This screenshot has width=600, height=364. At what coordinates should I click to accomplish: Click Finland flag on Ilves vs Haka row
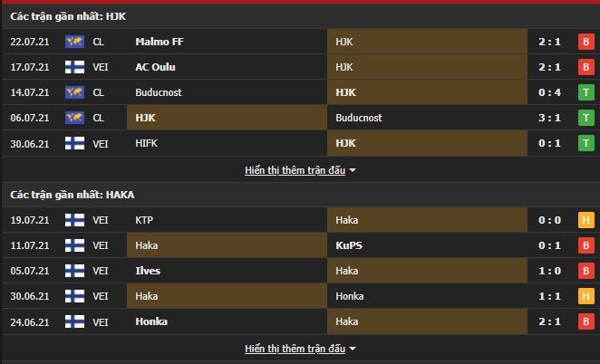pos(74,271)
